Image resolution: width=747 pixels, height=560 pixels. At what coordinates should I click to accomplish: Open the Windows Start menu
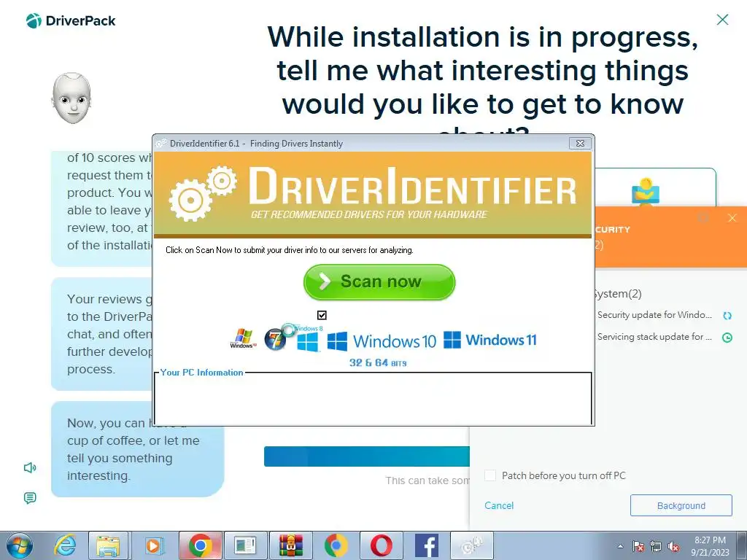pos(20,545)
